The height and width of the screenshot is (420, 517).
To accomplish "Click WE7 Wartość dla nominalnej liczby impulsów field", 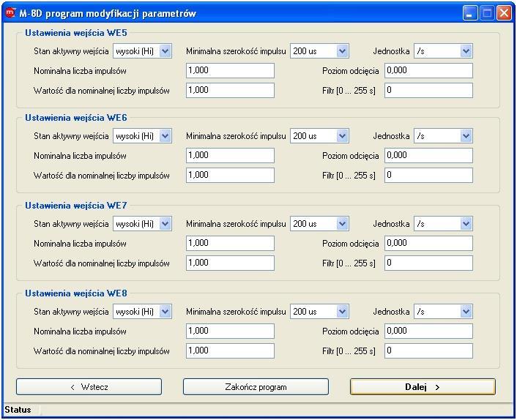I will (x=230, y=263).
